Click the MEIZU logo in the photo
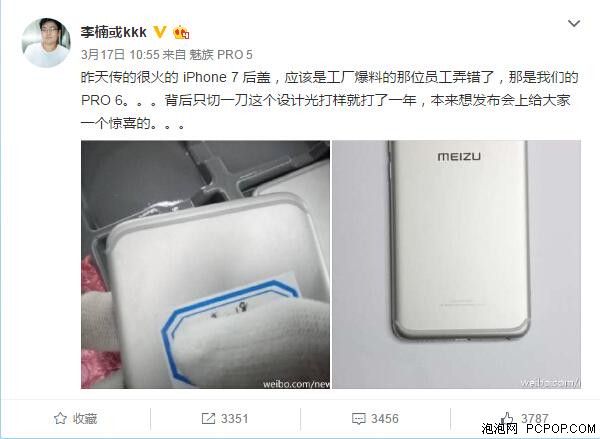The image size is (600, 439). [x=459, y=157]
